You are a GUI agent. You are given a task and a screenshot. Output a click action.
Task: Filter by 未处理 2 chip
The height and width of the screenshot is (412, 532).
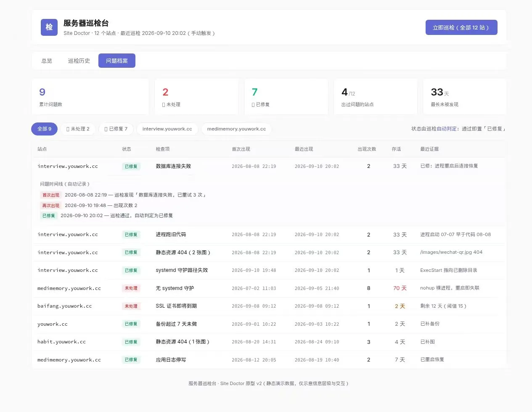tap(78, 129)
